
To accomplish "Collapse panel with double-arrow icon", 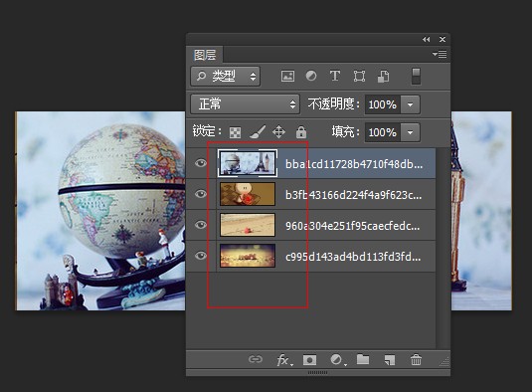I will pos(427,40).
